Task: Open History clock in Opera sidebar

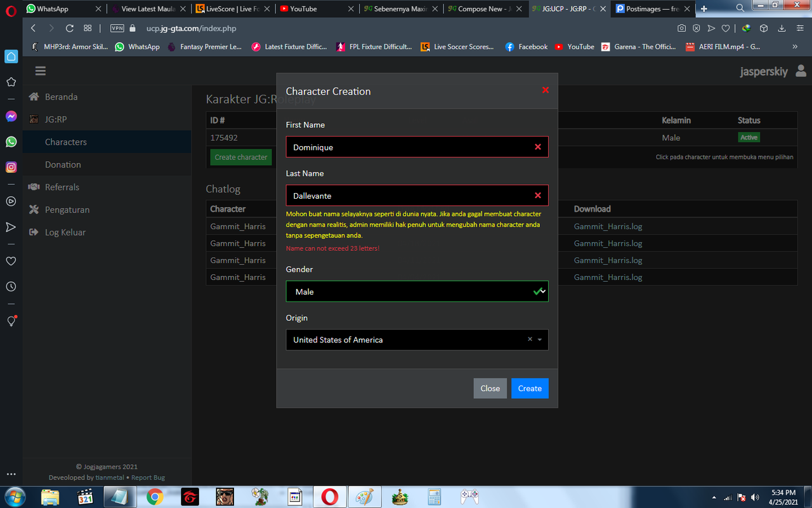Action: tap(11, 286)
